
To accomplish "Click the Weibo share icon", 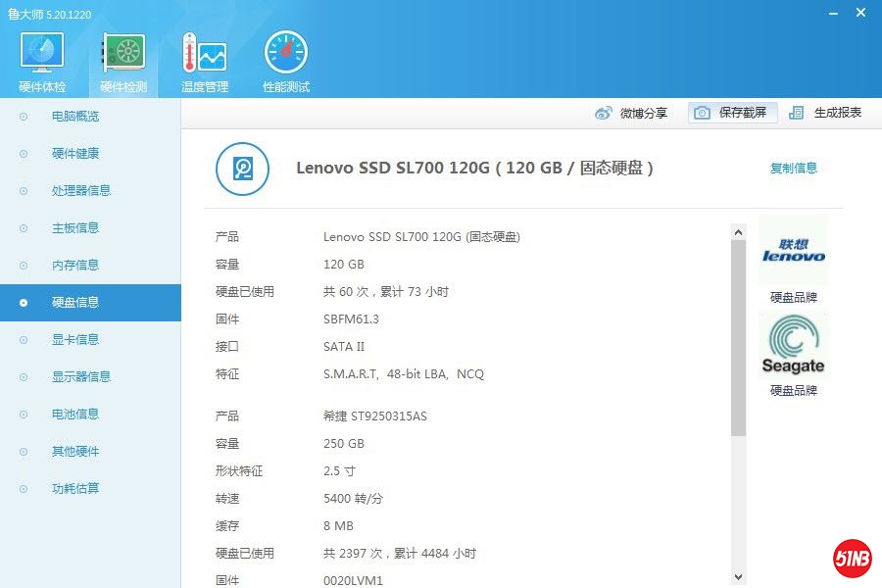I will click(603, 113).
